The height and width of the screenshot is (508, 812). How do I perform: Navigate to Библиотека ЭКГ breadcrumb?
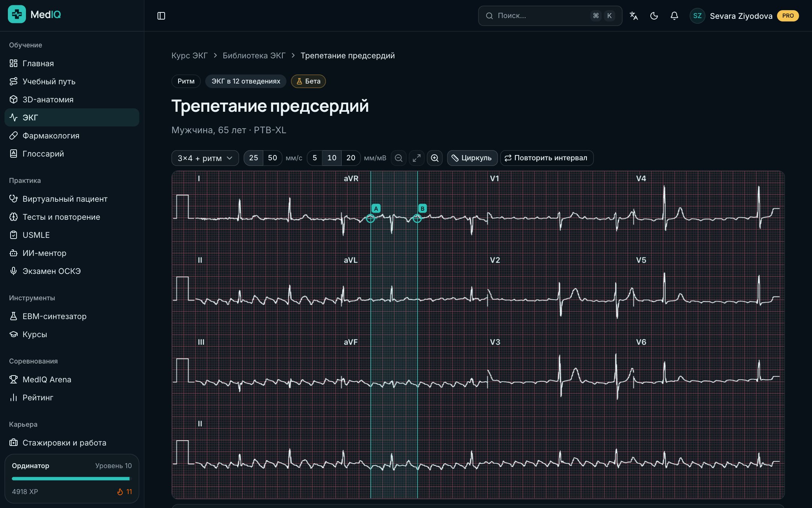tap(254, 56)
